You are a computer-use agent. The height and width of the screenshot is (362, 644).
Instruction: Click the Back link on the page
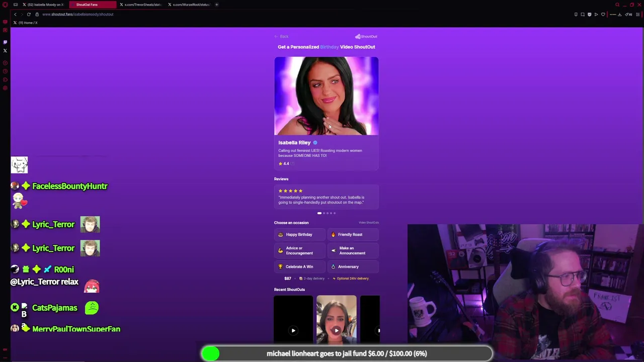(x=282, y=36)
